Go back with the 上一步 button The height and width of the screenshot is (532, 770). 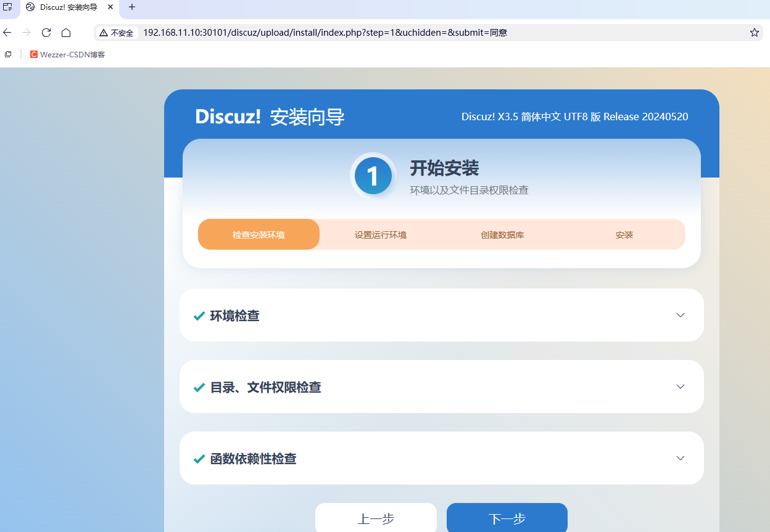[376, 518]
